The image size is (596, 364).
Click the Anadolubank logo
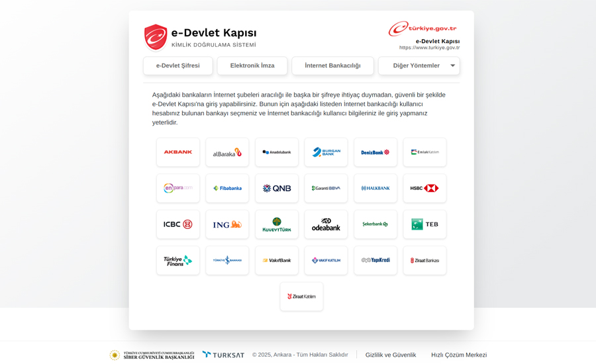point(277,152)
